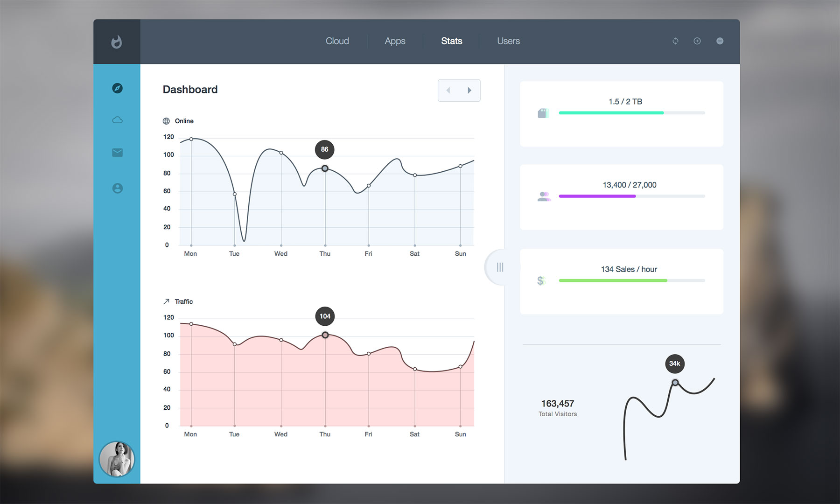Image resolution: width=840 pixels, height=504 pixels.
Task: Click the left arrow navigation control near Dashboard
Action: (448, 90)
